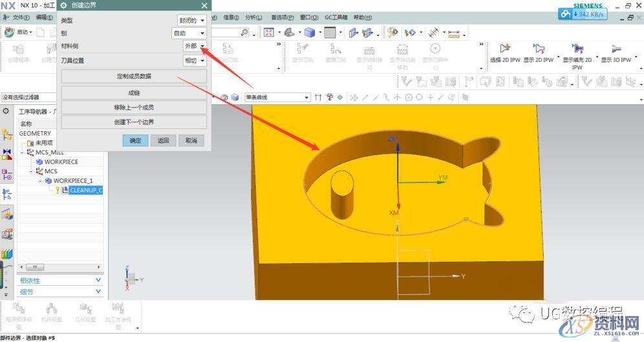This screenshot has width=644, height=342.
Task: Open the dialog settings gear icon
Action: coord(64,5)
